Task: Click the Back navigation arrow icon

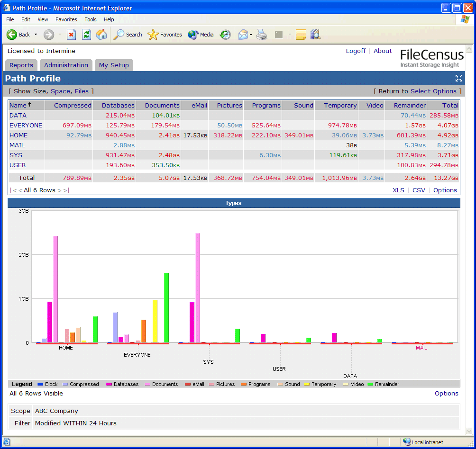Action: [12, 35]
